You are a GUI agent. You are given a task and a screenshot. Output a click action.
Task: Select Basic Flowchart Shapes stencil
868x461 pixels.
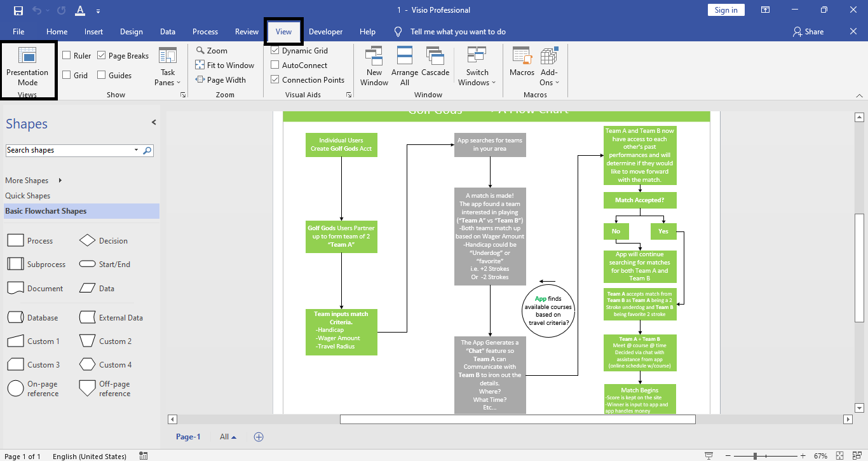(81, 211)
